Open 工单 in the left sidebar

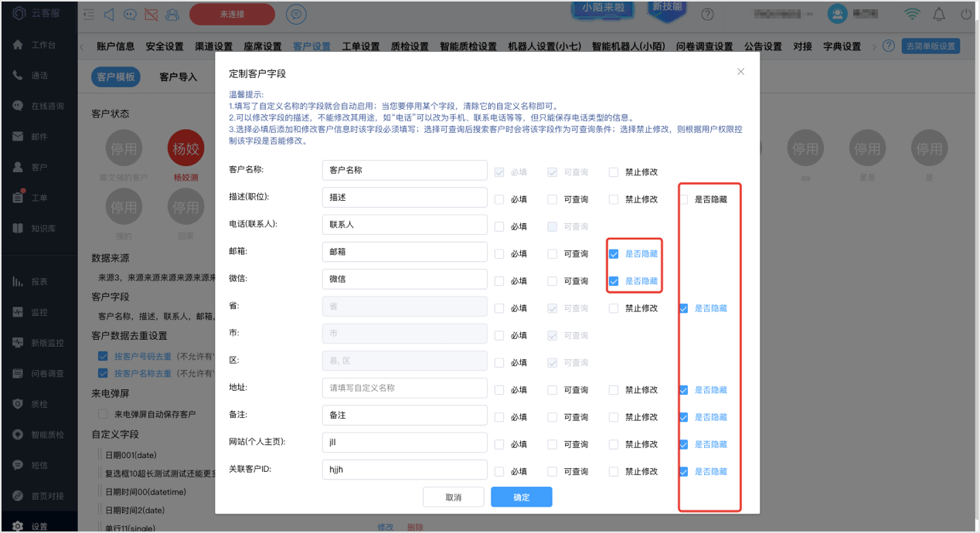click(x=39, y=199)
